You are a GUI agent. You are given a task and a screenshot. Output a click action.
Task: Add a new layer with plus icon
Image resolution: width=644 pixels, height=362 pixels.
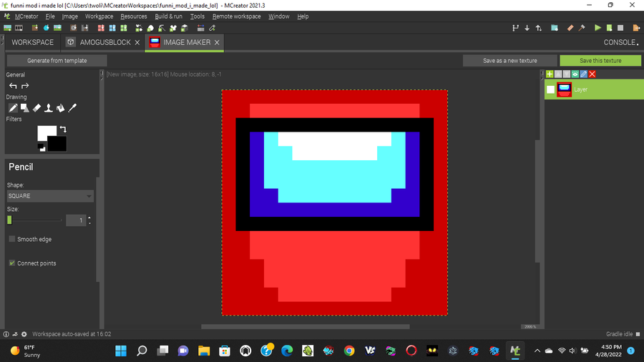[x=550, y=74]
